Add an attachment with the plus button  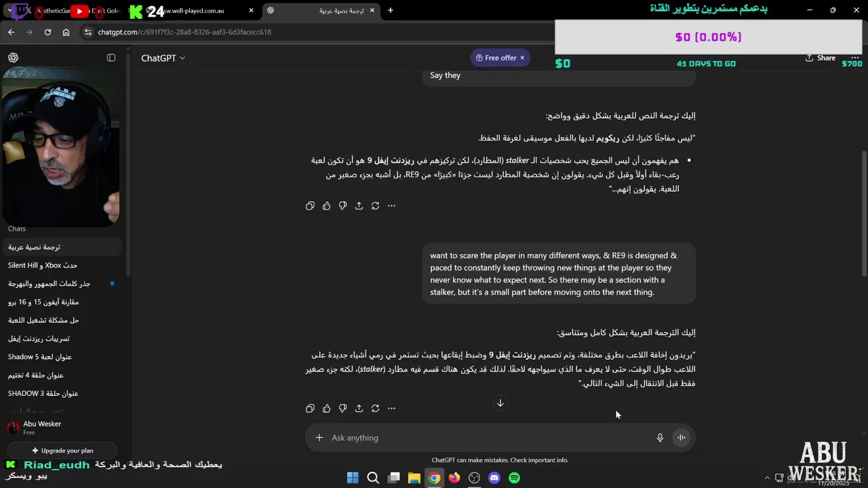point(319,438)
